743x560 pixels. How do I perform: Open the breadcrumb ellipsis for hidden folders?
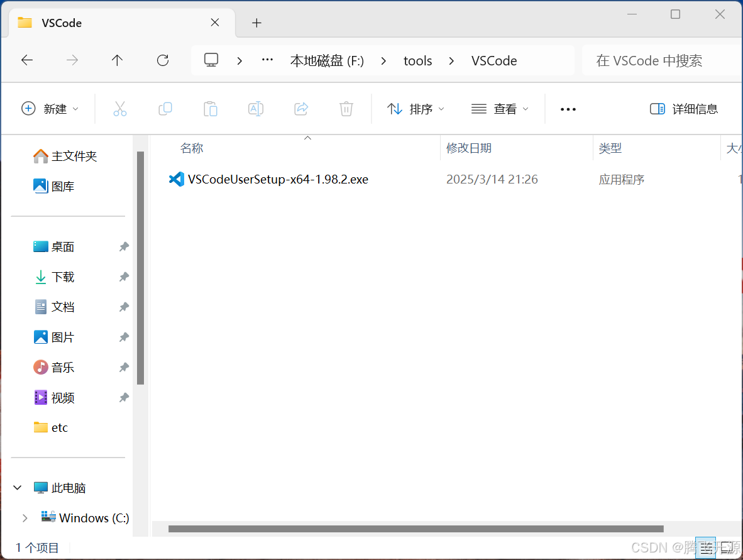[x=267, y=60]
